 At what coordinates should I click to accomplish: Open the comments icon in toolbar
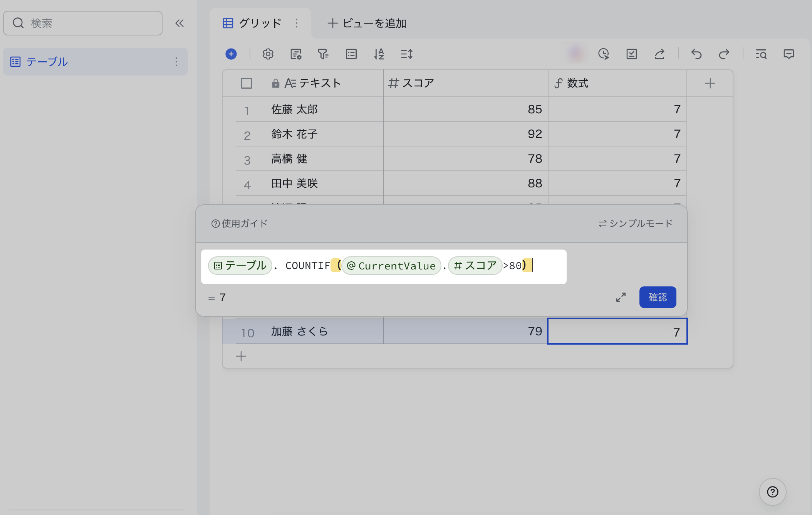click(789, 54)
